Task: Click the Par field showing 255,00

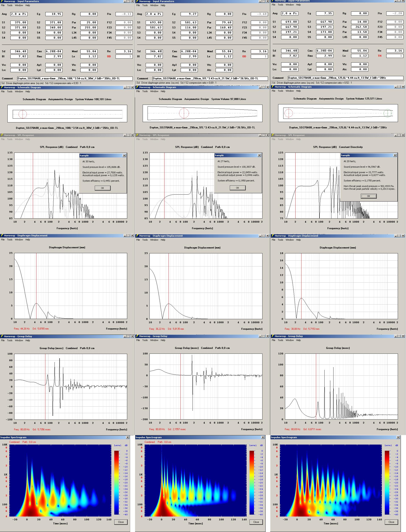Action: click(89, 28)
